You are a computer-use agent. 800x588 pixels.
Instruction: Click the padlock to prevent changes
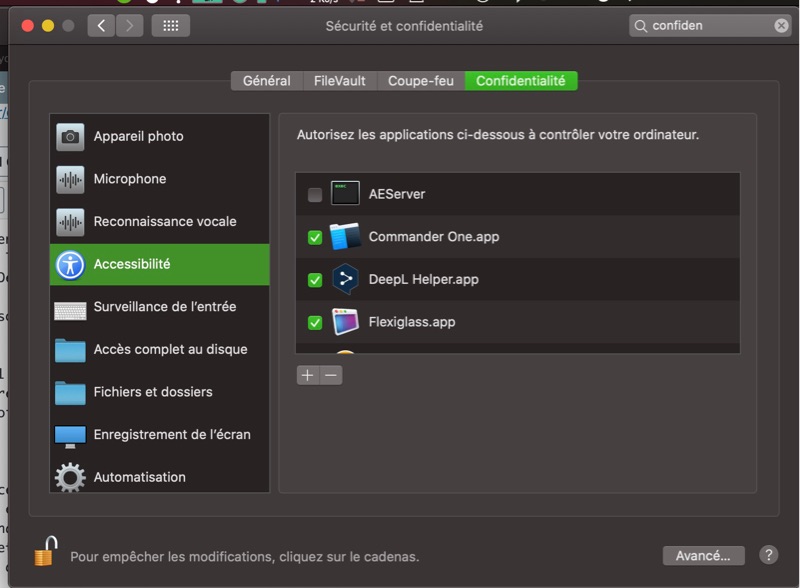click(x=45, y=551)
